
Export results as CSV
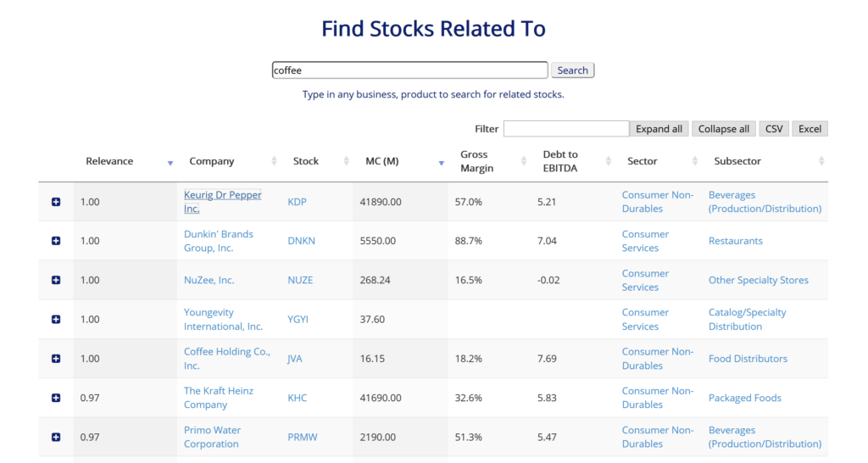tap(773, 129)
